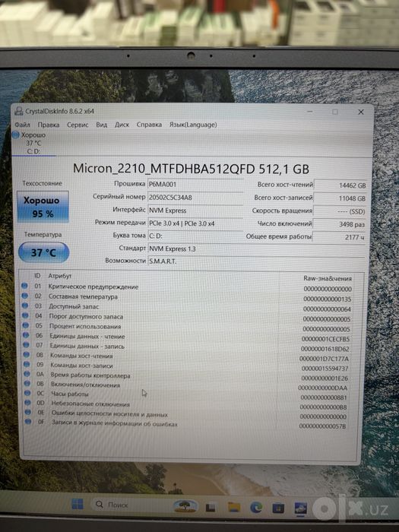Open Microsoft Edge from the taskbar
The image size is (399, 532).
coord(256,508)
